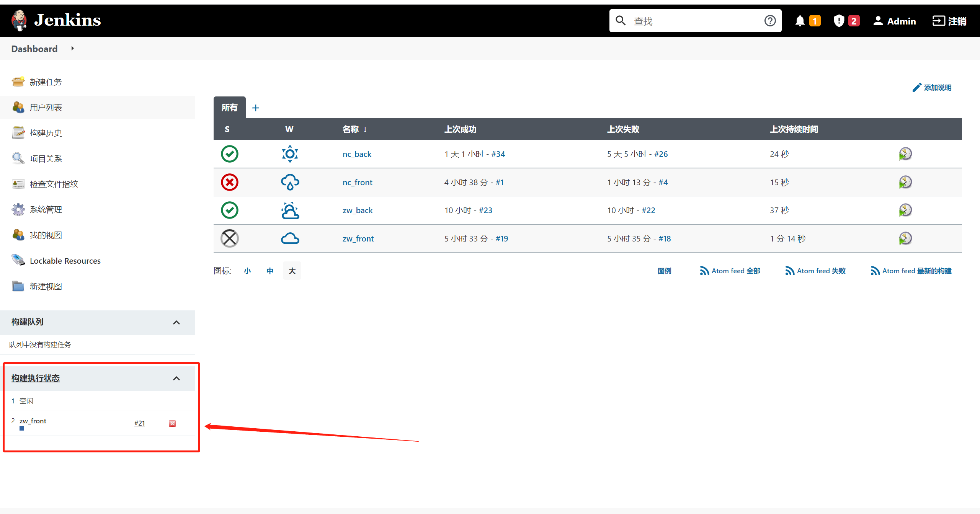Open the Dashboard breadcrumb arrow menu

click(x=72, y=49)
